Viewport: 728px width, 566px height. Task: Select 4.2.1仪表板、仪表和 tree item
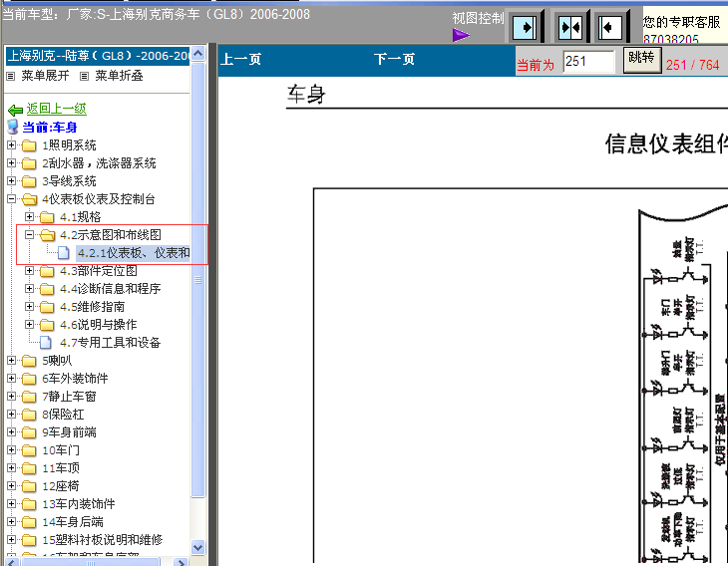pos(134,253)
